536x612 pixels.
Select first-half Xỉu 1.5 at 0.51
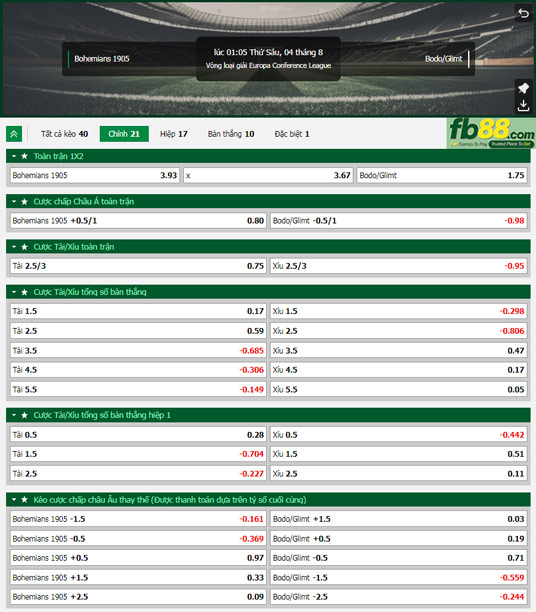pyautogui.click(x=399, y=454)
